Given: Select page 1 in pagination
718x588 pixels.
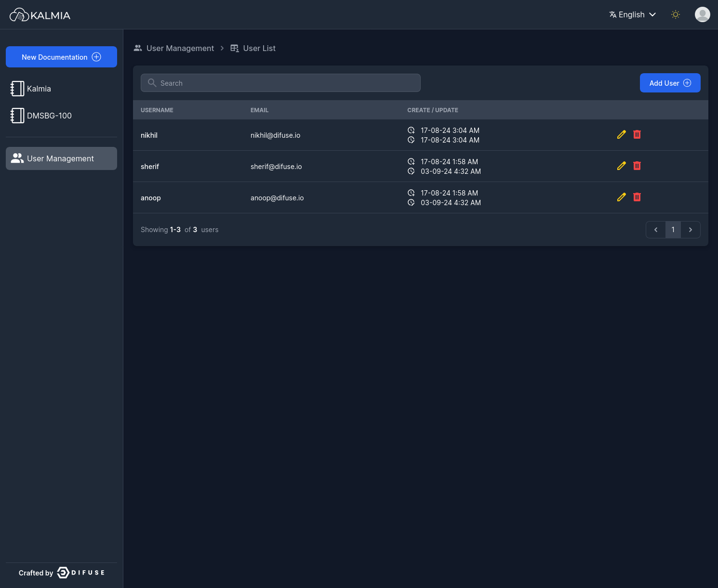Looking at the screenshot, I should [673, 230].
